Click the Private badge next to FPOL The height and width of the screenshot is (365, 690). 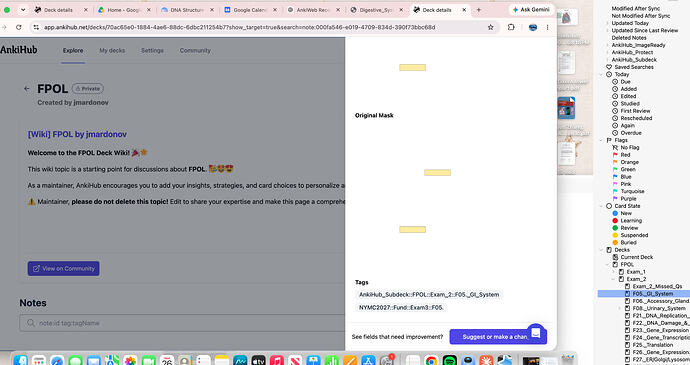88,88
